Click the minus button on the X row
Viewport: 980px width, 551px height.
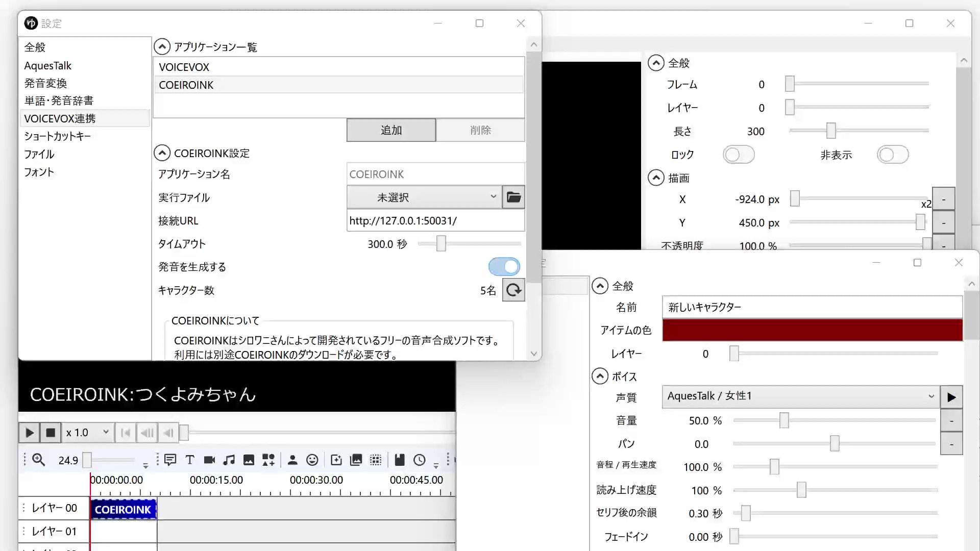944,199
